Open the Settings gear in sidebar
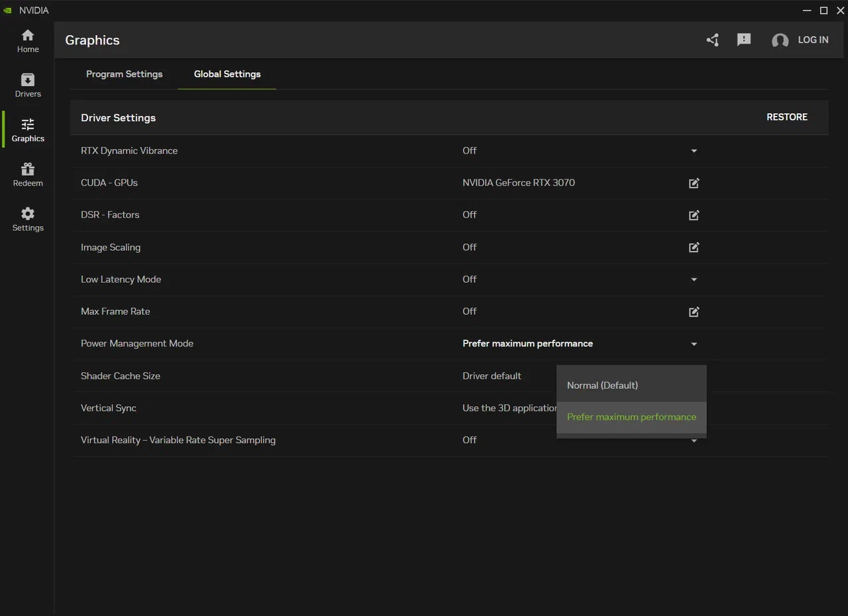 28,219
